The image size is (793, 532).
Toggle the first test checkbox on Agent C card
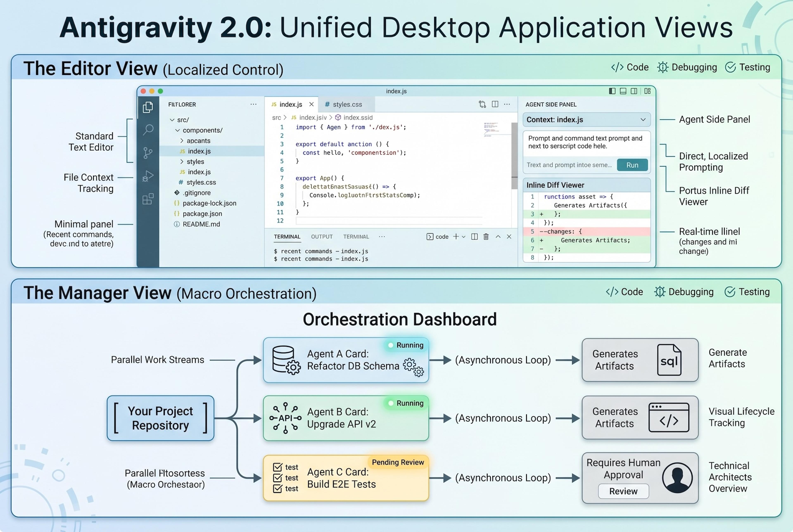coord(278,467)
